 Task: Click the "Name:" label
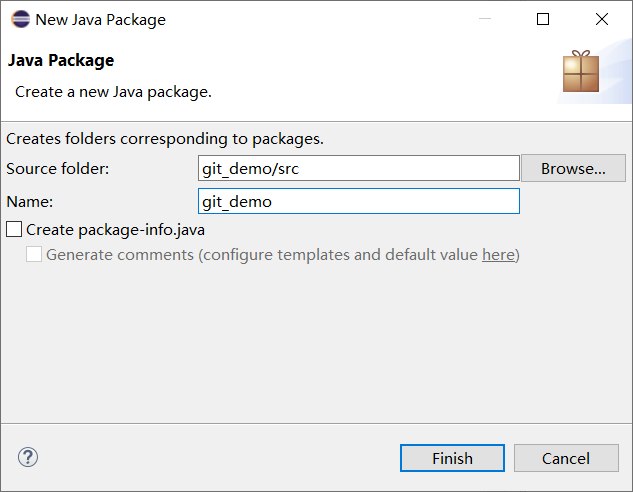click(x=29, y=202)
